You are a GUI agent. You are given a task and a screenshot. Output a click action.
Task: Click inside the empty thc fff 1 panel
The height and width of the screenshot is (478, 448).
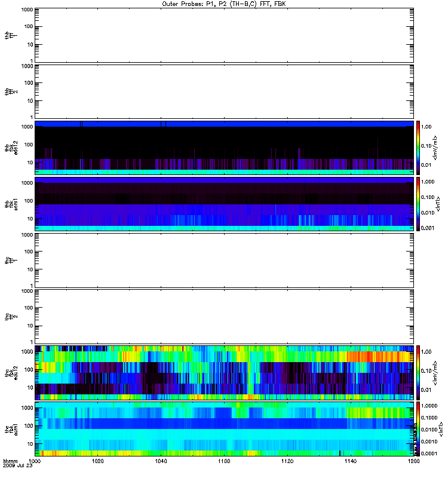(224, 261)
